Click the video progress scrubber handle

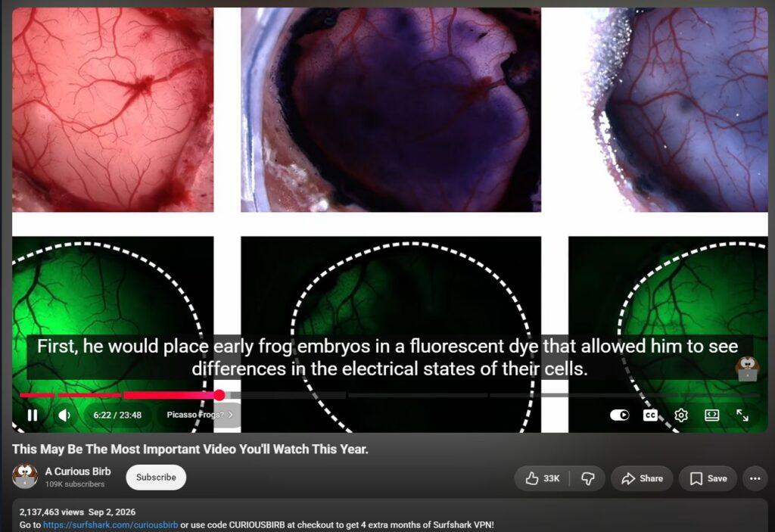point(219,394)
